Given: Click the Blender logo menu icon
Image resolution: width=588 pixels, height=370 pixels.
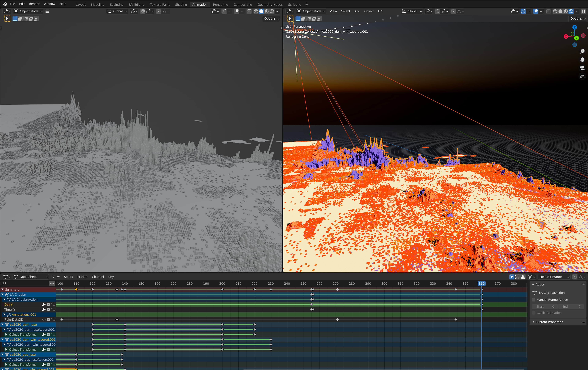Looking at the screenshot, I should 5,4.
